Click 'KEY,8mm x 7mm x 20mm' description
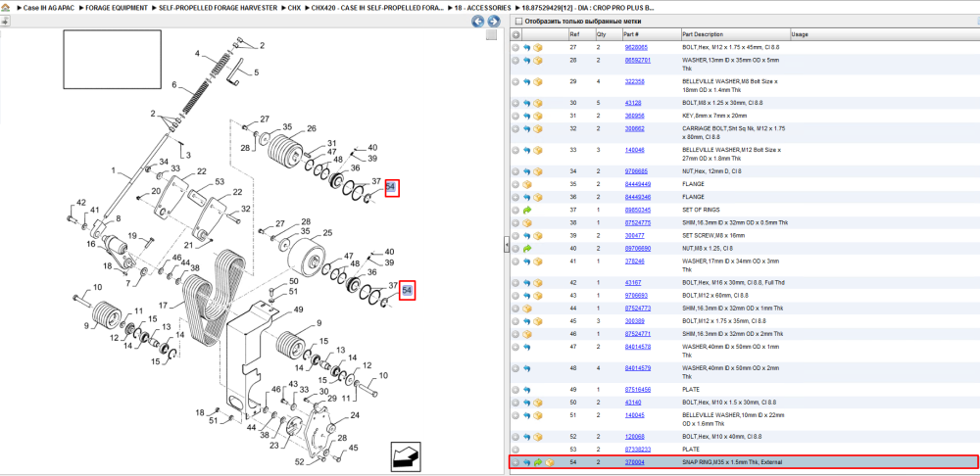Screen dimensions: 980x476 [714, 116]
